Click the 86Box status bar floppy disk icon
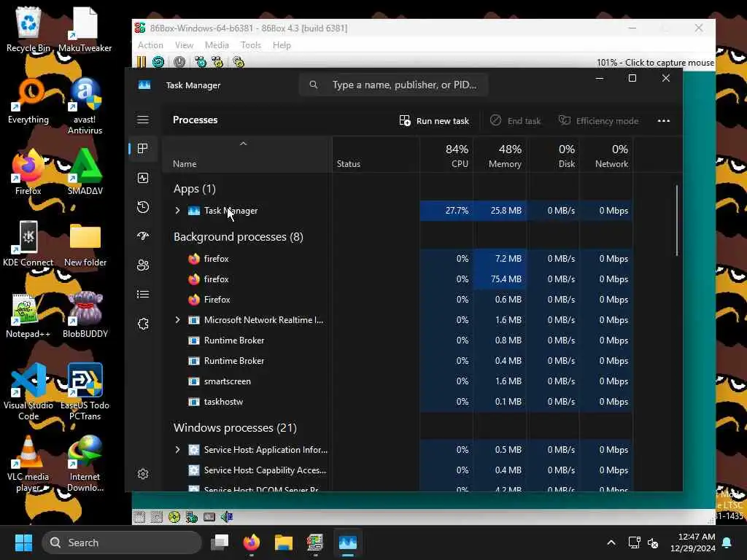The height and width of the screenshot is (560, 747). [139, 517]
